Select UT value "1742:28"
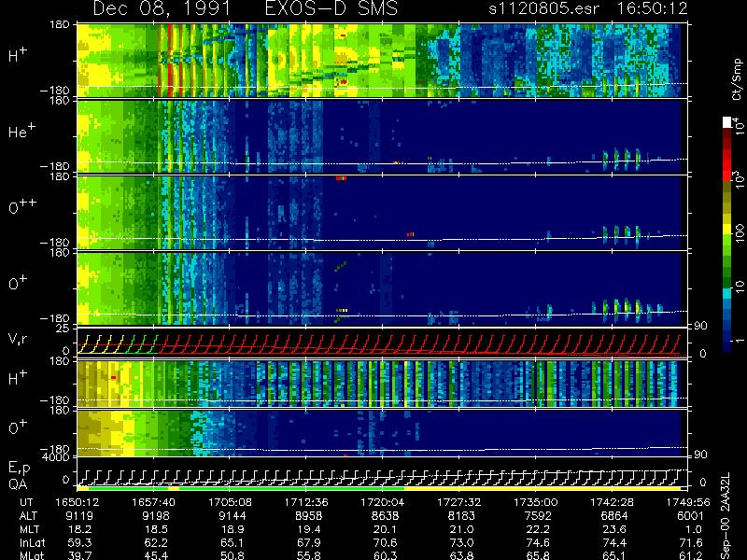 pos(613,502)
